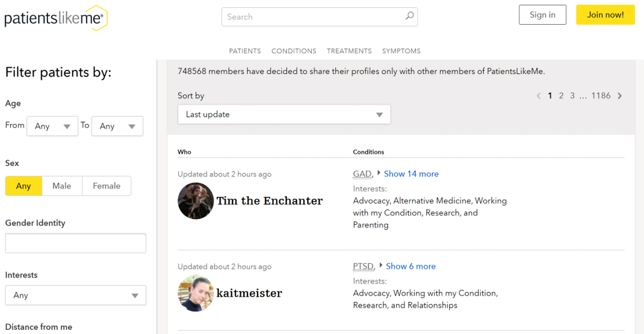Open the Age From dropdown
This screenshot has height=334, width=644.
click(52, 126)
